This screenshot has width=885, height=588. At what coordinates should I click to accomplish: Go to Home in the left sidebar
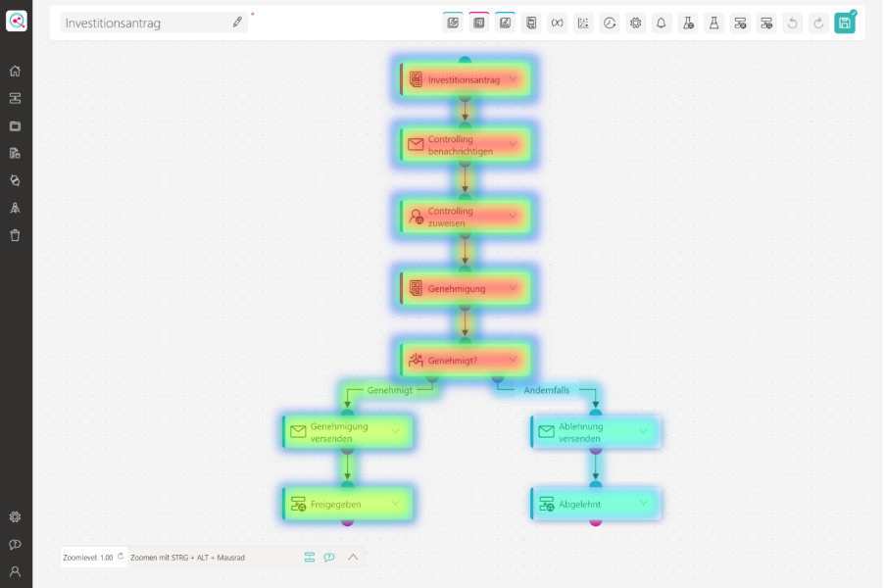pyautogui.click(x=15, y=71)
